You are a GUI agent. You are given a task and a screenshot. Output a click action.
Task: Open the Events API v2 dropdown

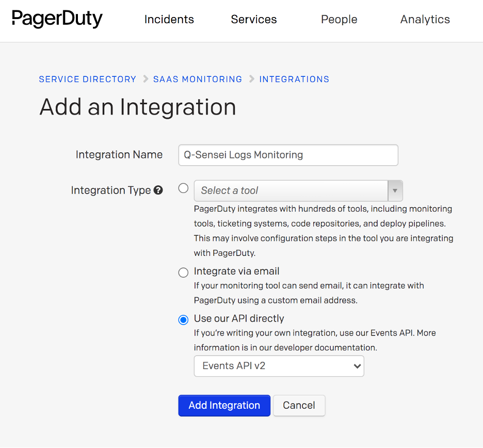[x=279, y=366]
